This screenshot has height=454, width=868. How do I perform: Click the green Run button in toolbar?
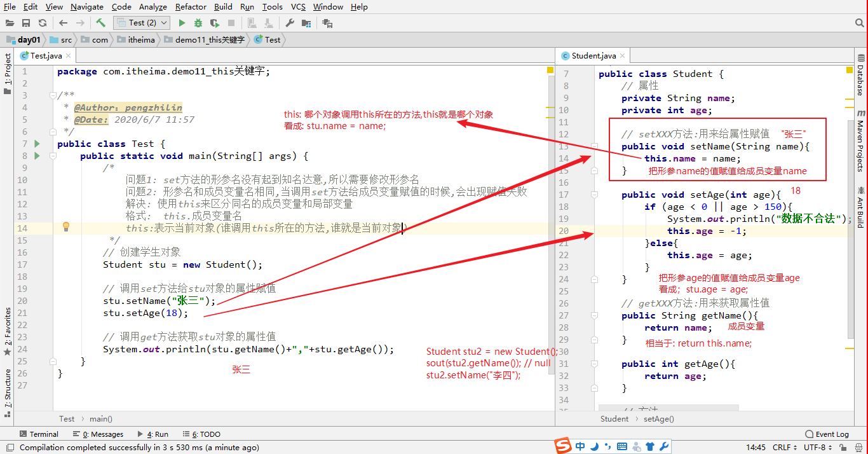[x=182, y=23]
